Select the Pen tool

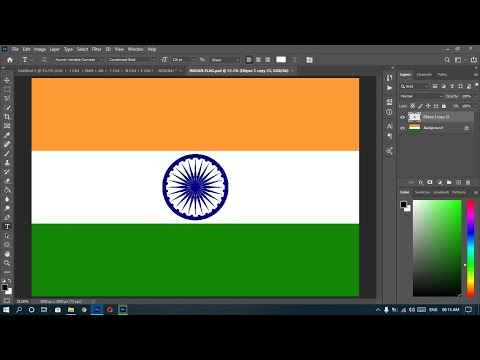point(7,217)
